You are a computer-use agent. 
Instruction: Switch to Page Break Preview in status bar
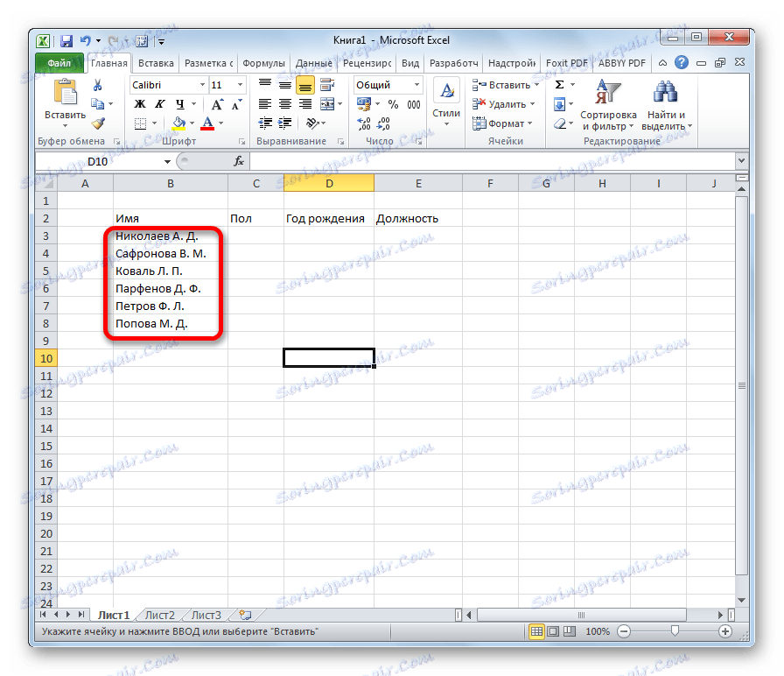pyautogui.click(x=570, y=631)
